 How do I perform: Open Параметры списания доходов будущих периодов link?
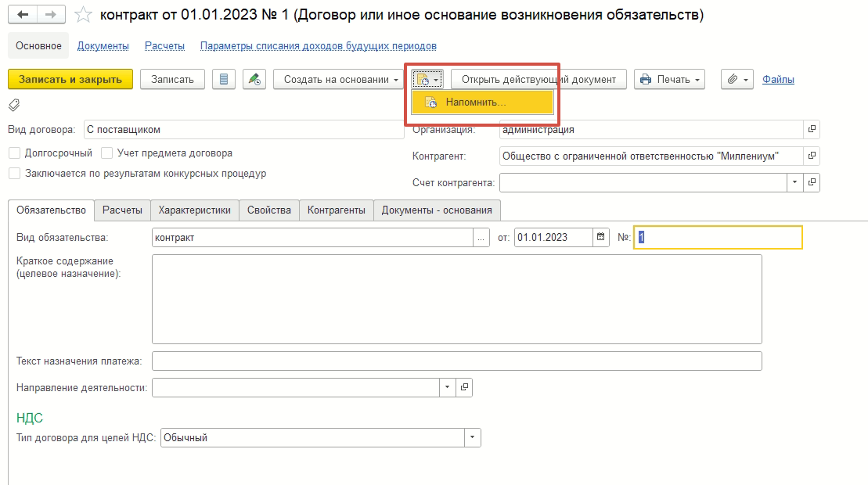click(x=319, y=46)
